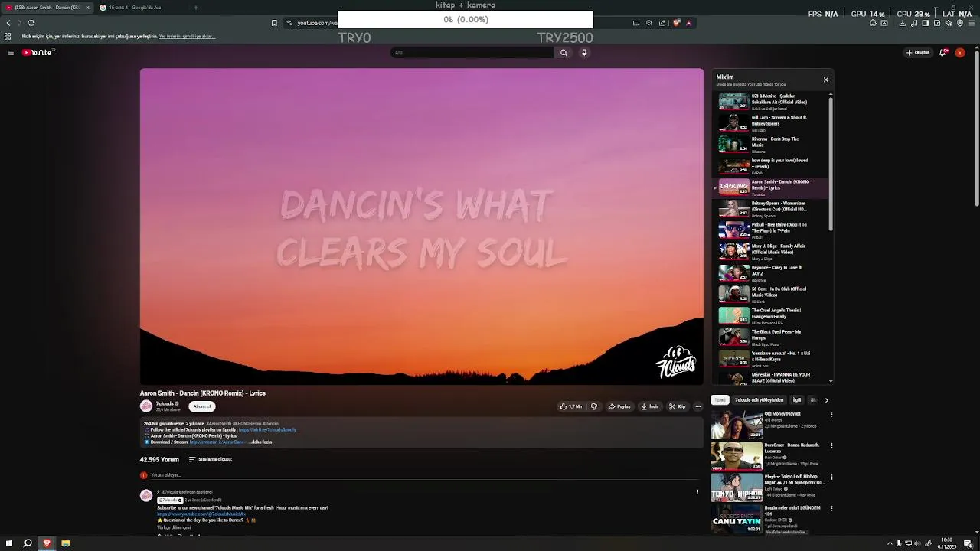Screen dimensions: 980x551
Task: Play Britney Spears - Womanizer from the mix
Action: [772, 209]
